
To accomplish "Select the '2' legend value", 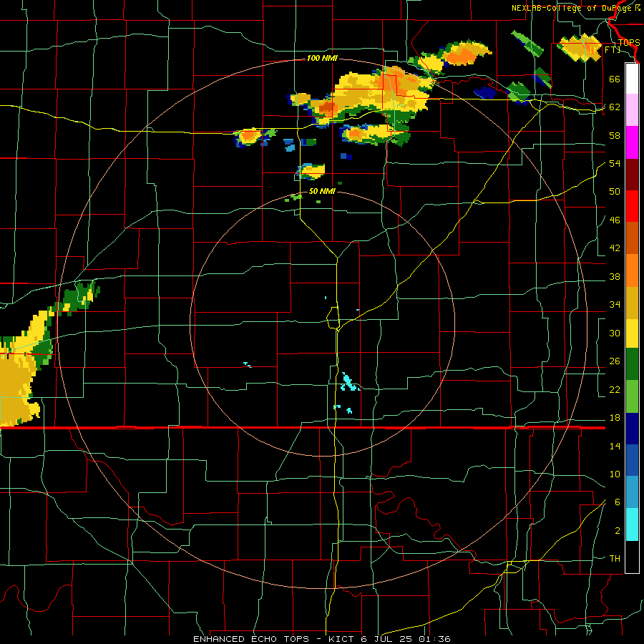I will pos(618,531).
